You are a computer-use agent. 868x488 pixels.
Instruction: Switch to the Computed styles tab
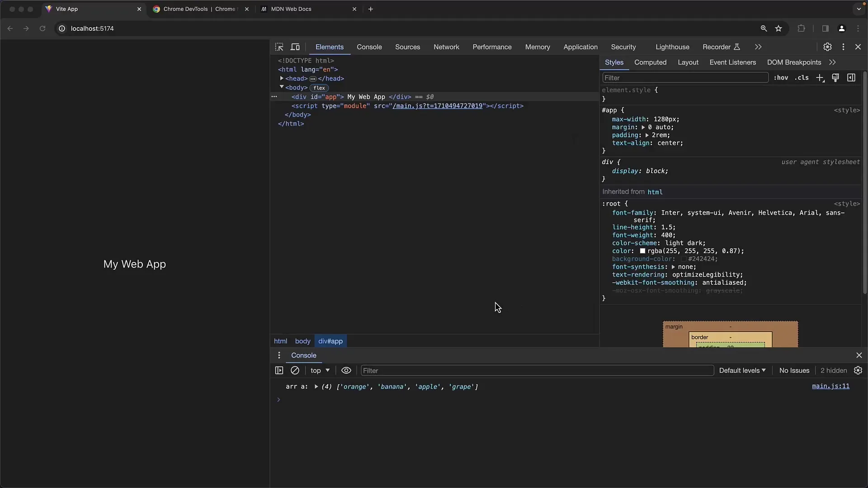(650, 62)
